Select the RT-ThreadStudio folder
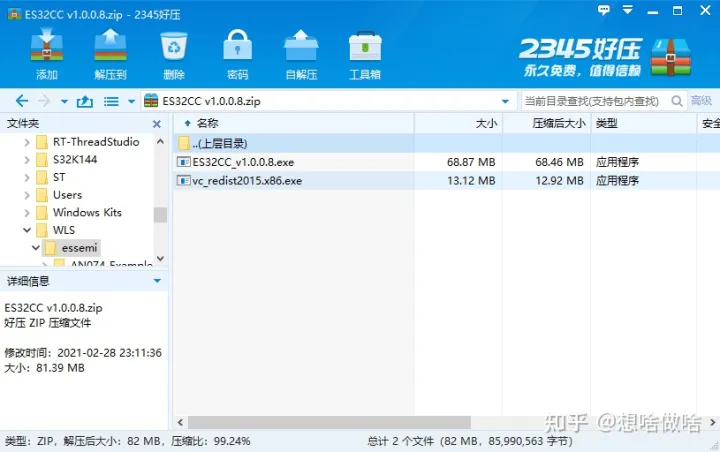 pos(96,142)
